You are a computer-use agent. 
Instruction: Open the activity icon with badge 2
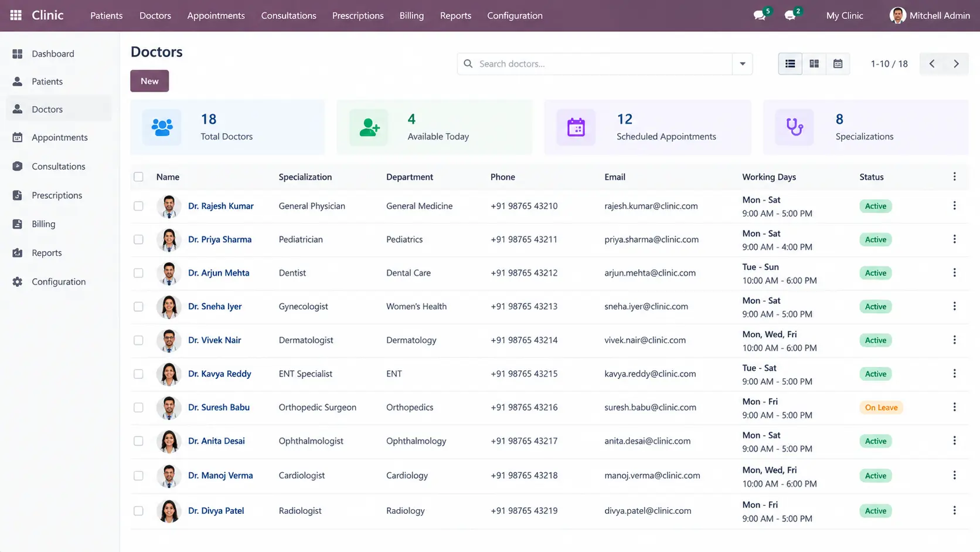pos(791,15)
